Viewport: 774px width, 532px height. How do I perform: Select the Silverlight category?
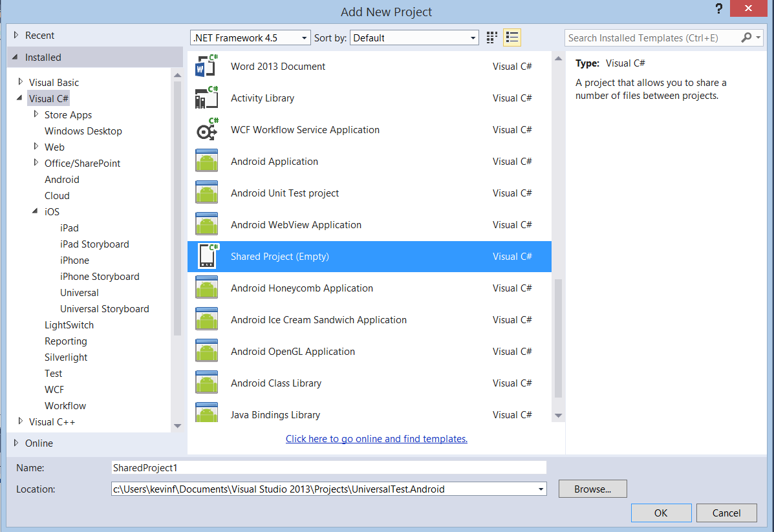click(x=66, y=357)
